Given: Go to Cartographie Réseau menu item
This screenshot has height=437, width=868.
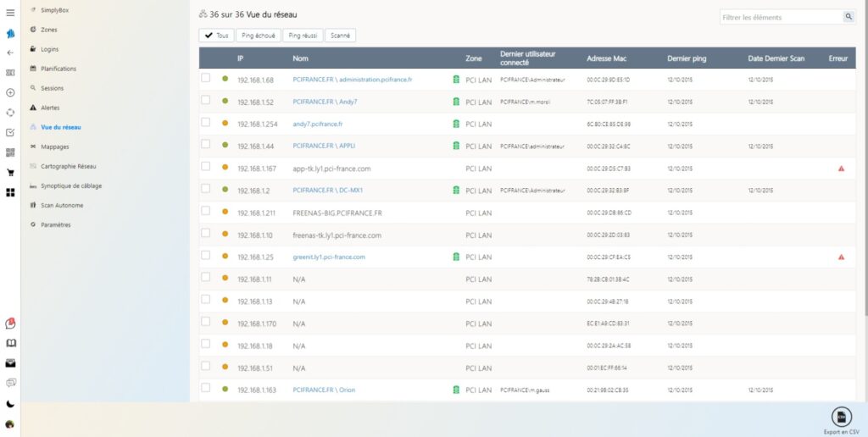Looking at the screenshot, I should [x=69, y=166].
